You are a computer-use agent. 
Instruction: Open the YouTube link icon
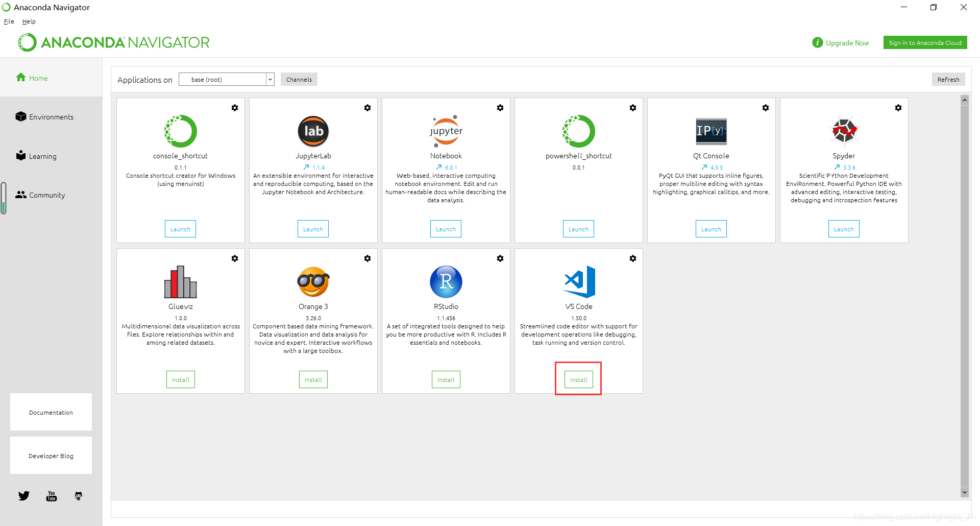pos(52,496)
